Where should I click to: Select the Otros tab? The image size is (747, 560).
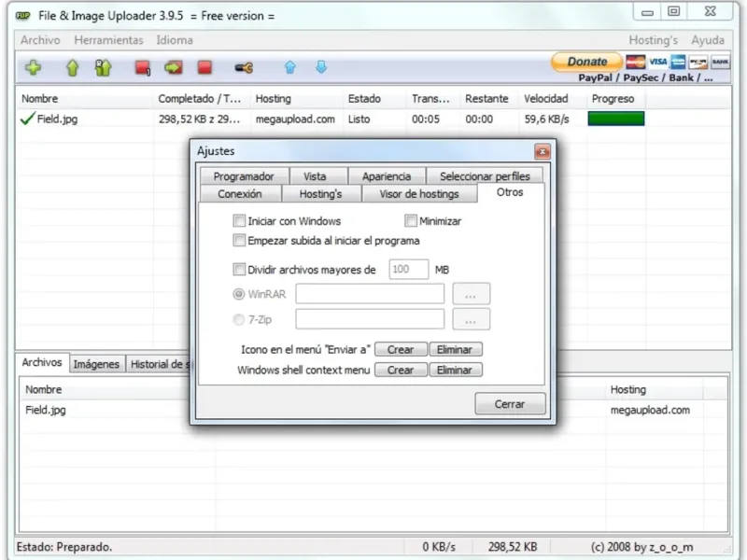coord(510,192)
